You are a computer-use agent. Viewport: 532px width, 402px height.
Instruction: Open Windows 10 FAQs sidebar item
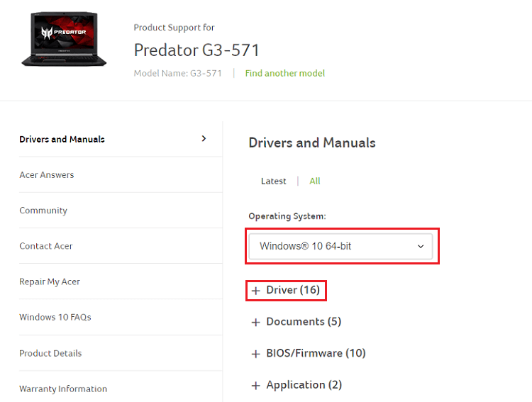[55, 317]
